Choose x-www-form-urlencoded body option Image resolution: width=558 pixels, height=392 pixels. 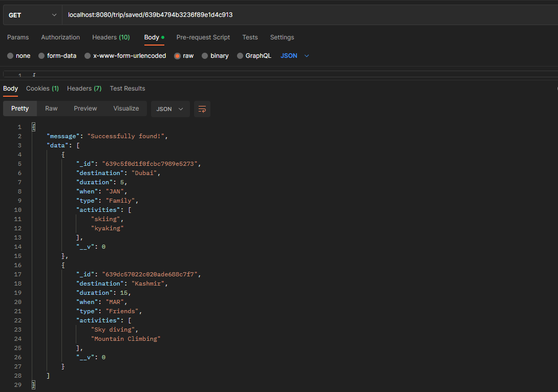pos(88,56)
